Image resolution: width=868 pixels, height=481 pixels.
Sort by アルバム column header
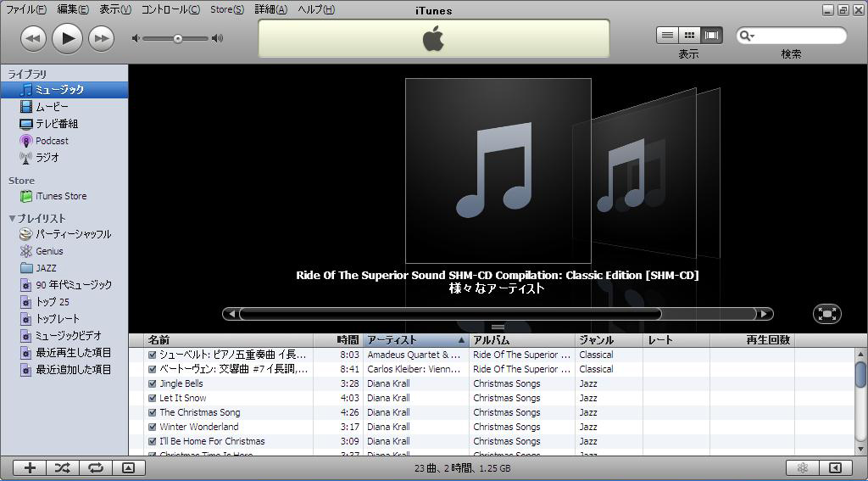tap(522, 339)
